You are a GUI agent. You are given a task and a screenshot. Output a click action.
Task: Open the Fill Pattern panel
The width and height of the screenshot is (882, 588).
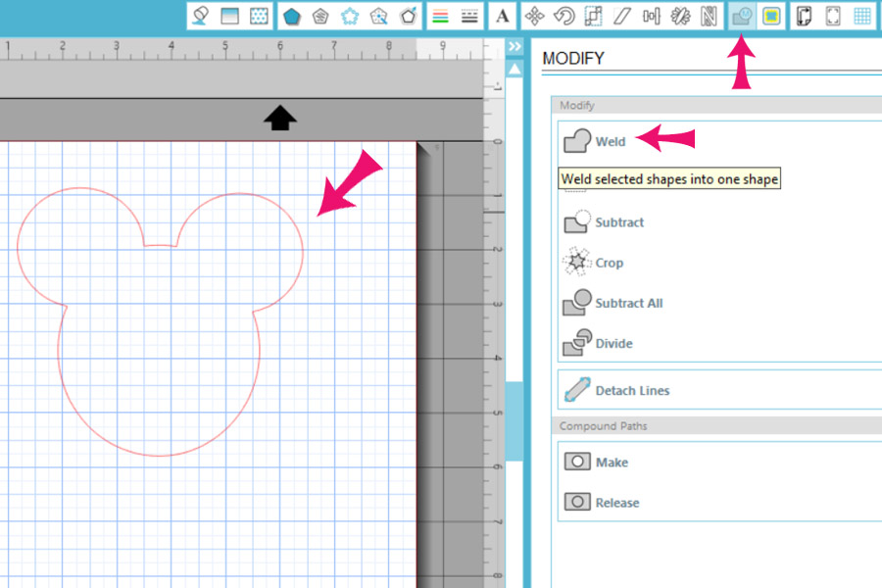(x=259, y=16)
